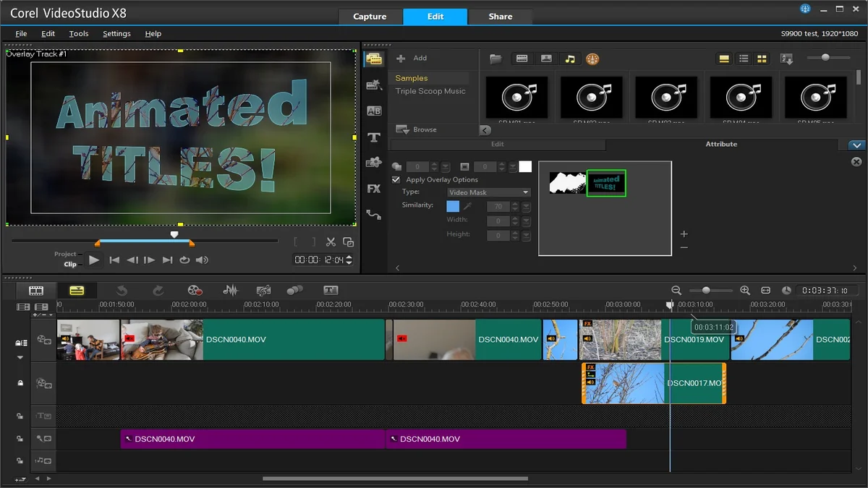The height and width of the screenshot is (488, 868).
Task: Switch the library to list view
Action: coord(742,59)
